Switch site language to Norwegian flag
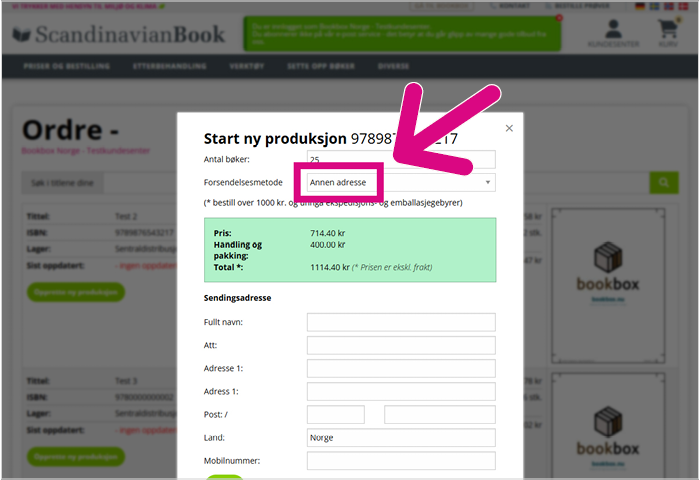 pyautogui.click(x=669, y=6)
